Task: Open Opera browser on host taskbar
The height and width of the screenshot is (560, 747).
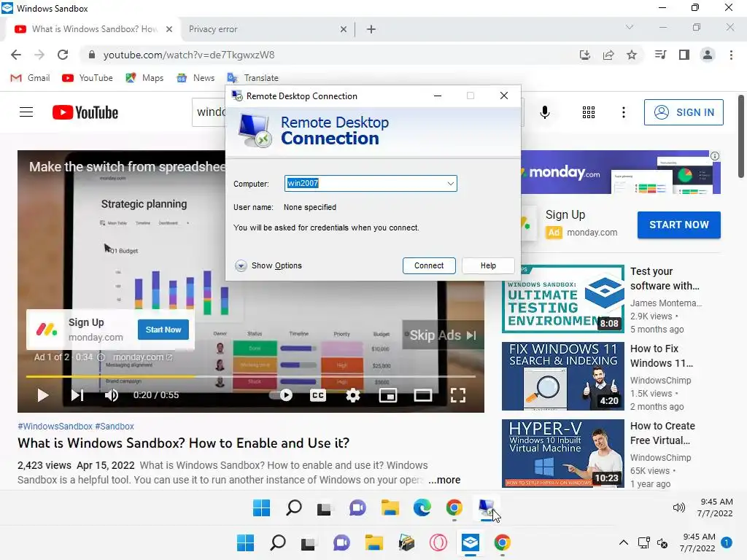Action: click(438, 542)
